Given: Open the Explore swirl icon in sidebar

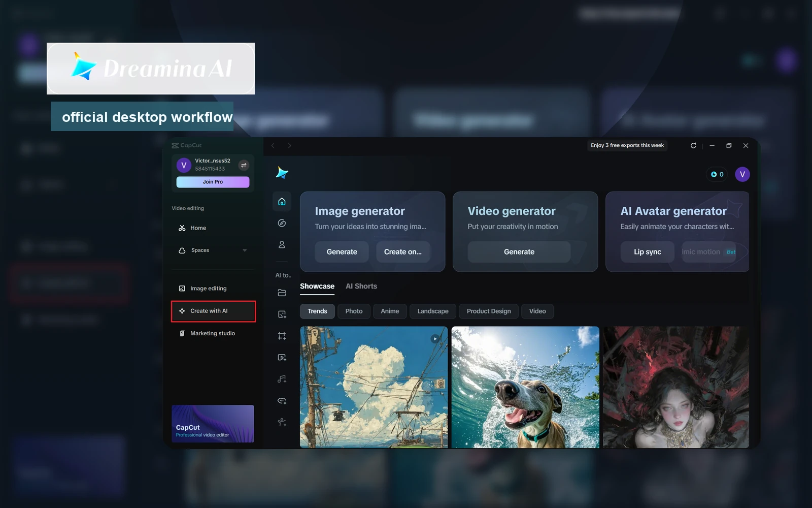Looking at the screenshot, I should (x=282, y=223).
